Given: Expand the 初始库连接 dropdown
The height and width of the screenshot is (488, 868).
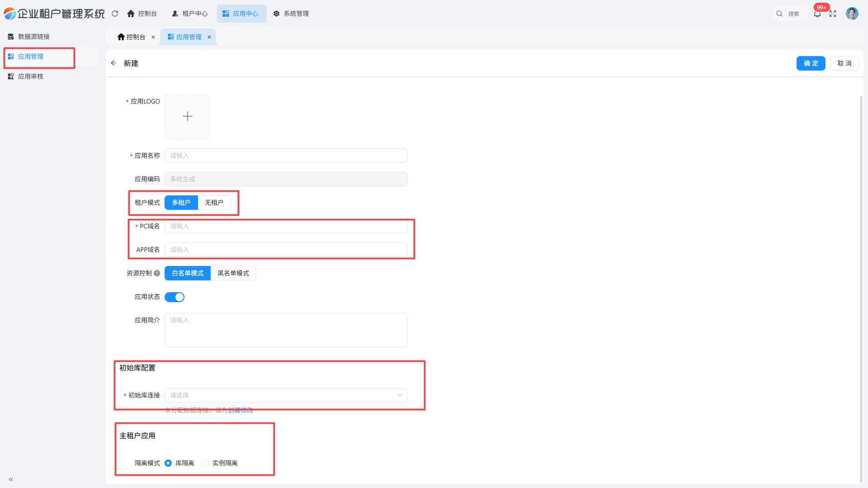Looking at the screenshot, I should point(286,395).
